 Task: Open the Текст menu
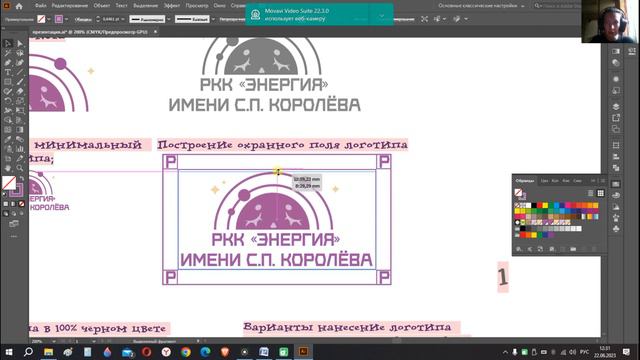click(121, 6)
